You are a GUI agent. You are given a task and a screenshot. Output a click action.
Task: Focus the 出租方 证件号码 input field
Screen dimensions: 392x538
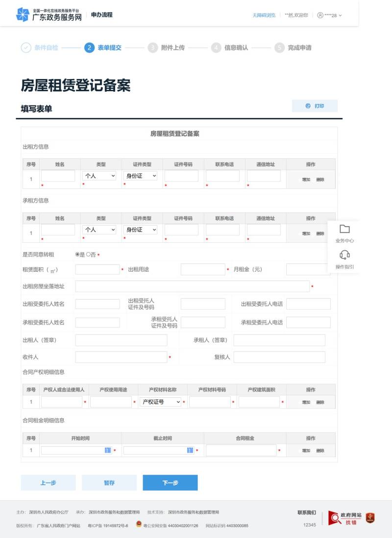click(181, 176)
